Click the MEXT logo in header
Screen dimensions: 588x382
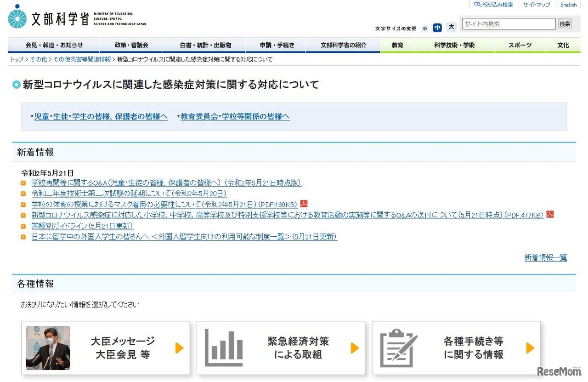click(77, 18)
